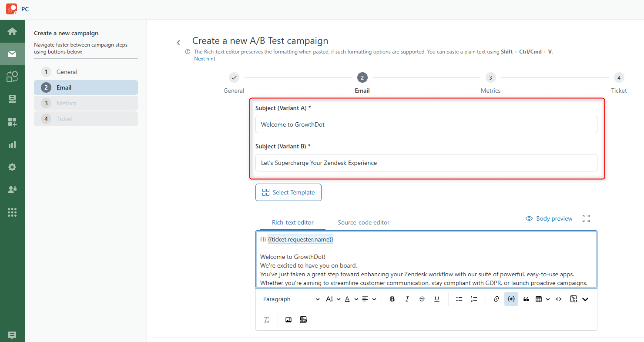Open the insert table dropdown

542,299
